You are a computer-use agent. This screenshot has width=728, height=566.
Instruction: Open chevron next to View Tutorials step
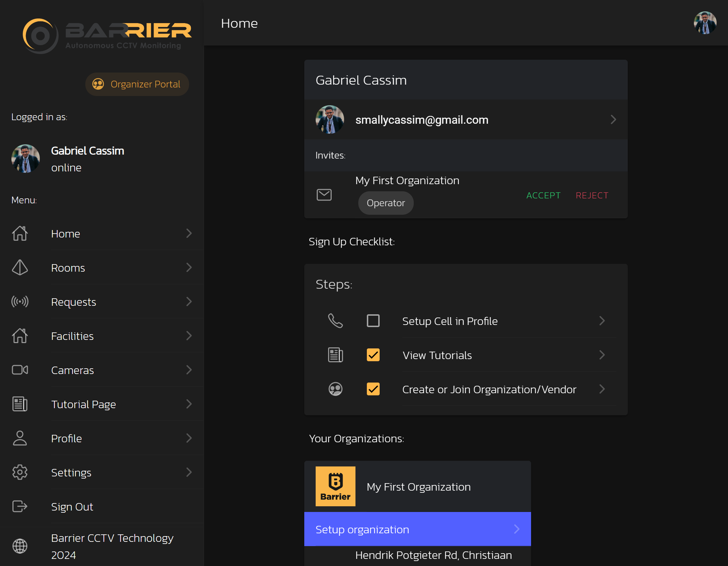pos(602,355)
